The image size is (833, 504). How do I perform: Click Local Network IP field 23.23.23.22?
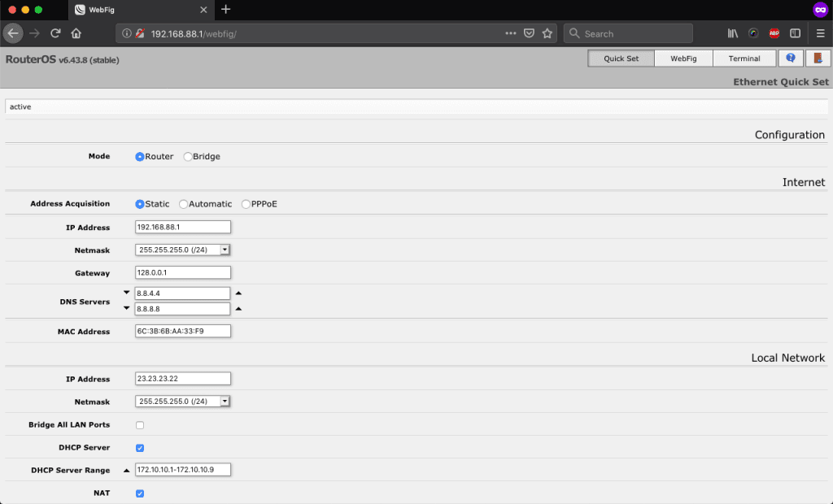tap(183, 379)
